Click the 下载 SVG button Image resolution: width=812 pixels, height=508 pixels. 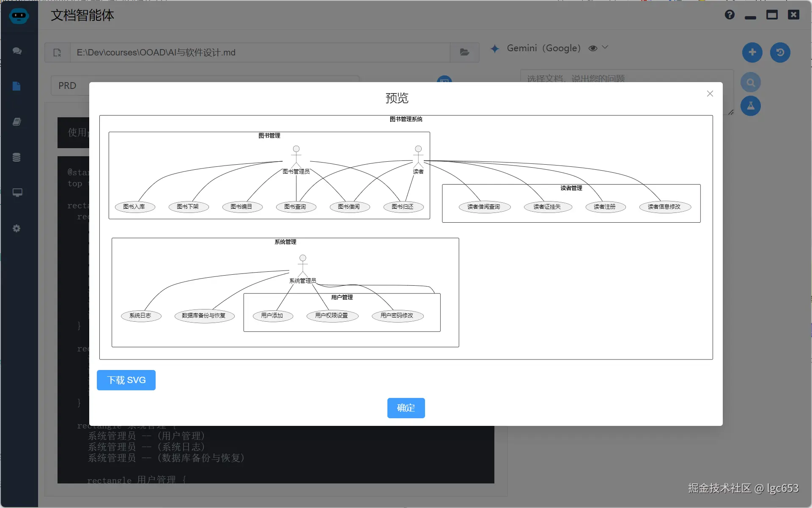(126, 380)
